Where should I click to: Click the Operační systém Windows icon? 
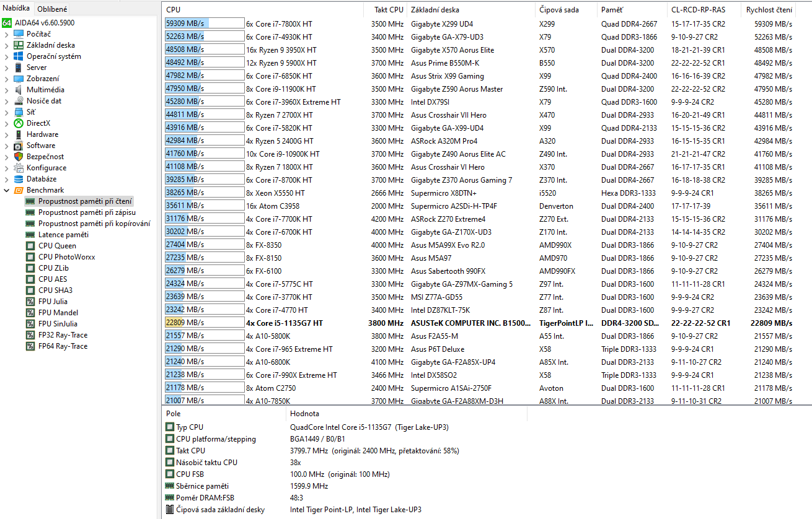click(19, 56)
